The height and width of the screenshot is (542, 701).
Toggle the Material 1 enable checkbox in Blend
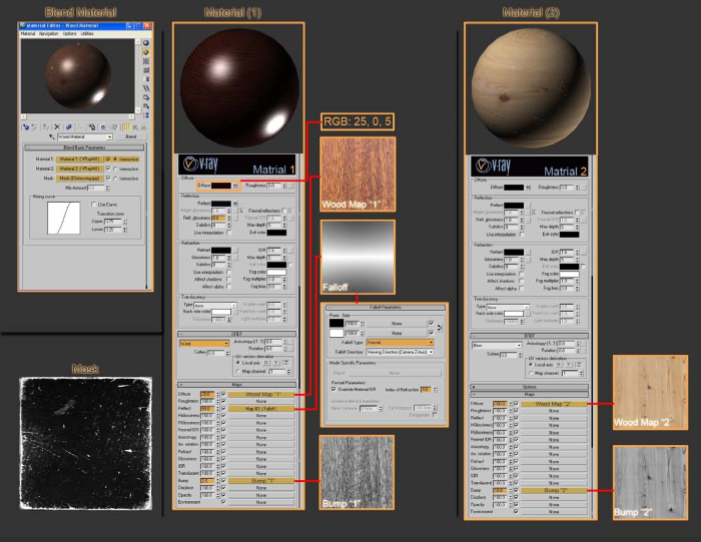click(108, 159)
